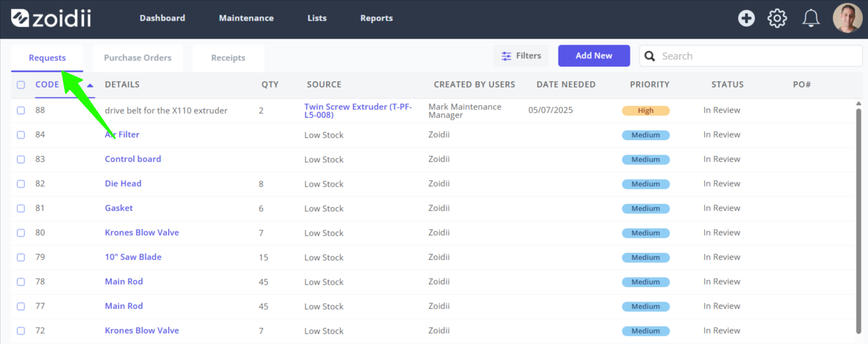Click the Zoidii logo
The height and width of the screenshot is (344, 868).
pyautogui.click(x=51, y=18)
